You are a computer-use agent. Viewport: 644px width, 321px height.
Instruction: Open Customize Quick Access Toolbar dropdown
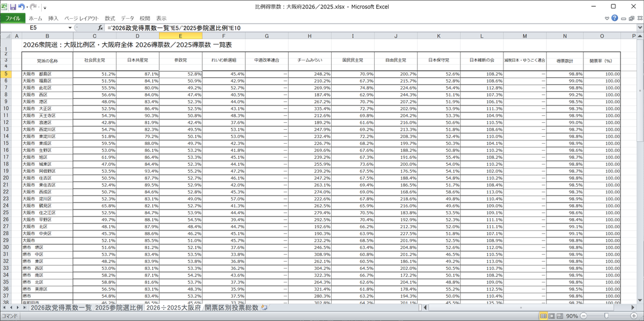[x=45, y=7]
